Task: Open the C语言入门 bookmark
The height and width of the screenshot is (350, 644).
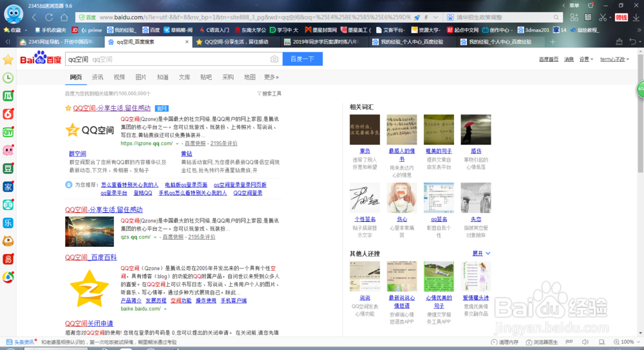Action: click(x=214, y=30)
